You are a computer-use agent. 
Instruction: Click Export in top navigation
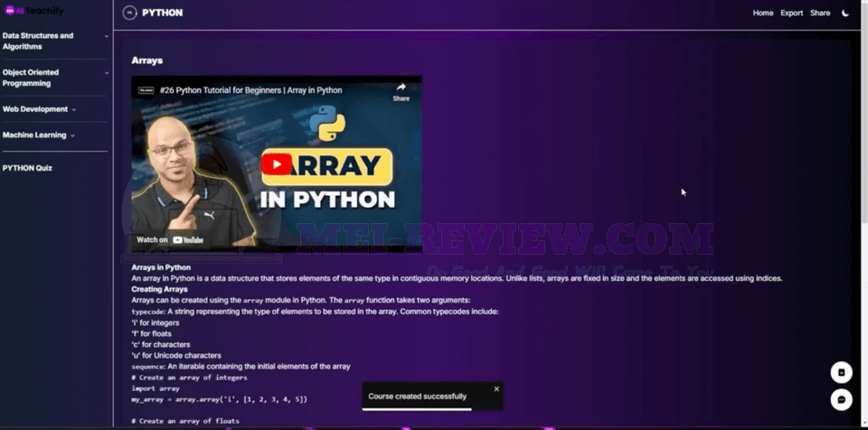(x=792, y=13)
